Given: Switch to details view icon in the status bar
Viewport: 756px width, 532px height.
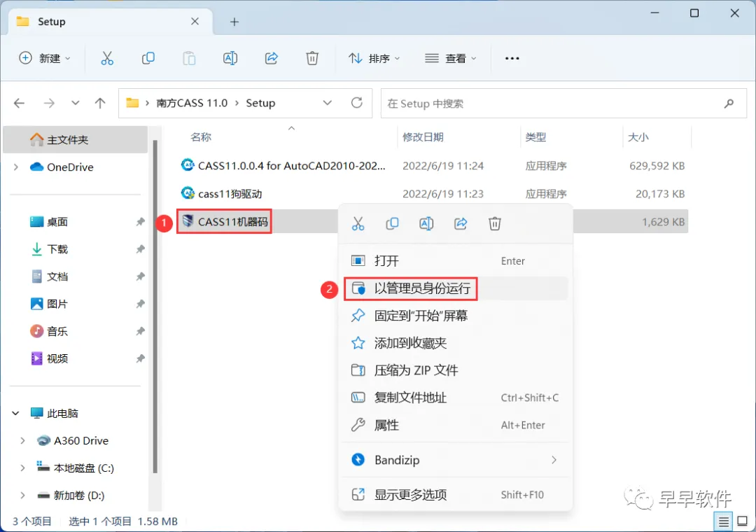Looking at the screenshot, I should point(723,521).
